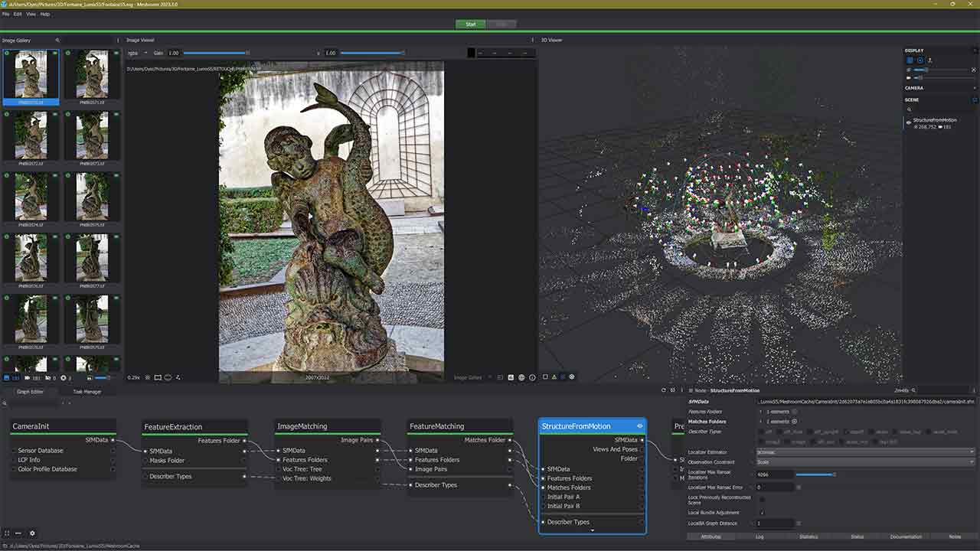Open the Log tab of the node editor
Screen dimensions: 980x551
(x=759, y=537)
